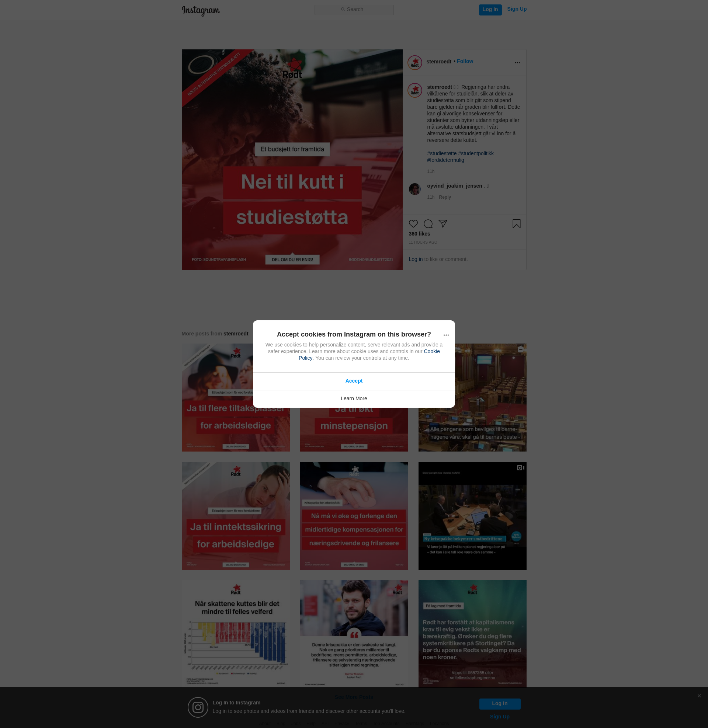Viewport: 708px width, 728px height.
Task: Click stemroedt profile avatar in post header
Action: point(414,62)
